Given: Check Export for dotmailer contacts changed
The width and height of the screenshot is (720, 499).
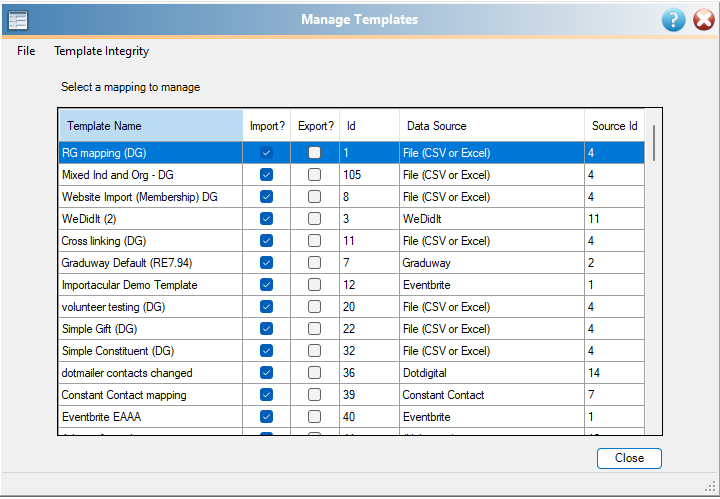Looking at the screenshot, I should click(x=315, y=373).
